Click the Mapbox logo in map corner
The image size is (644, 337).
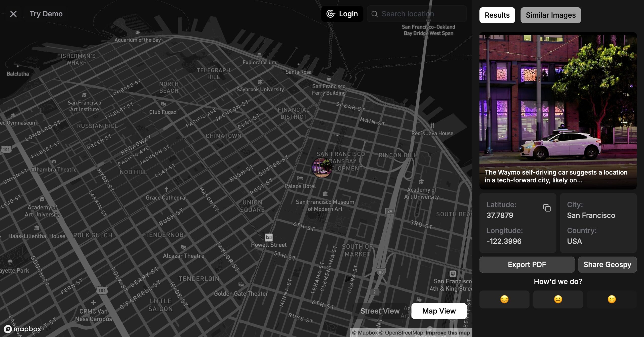[x=22, y=329]
